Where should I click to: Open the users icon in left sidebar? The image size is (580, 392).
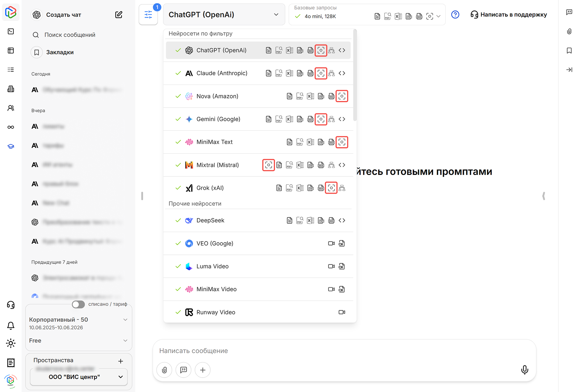11,108
